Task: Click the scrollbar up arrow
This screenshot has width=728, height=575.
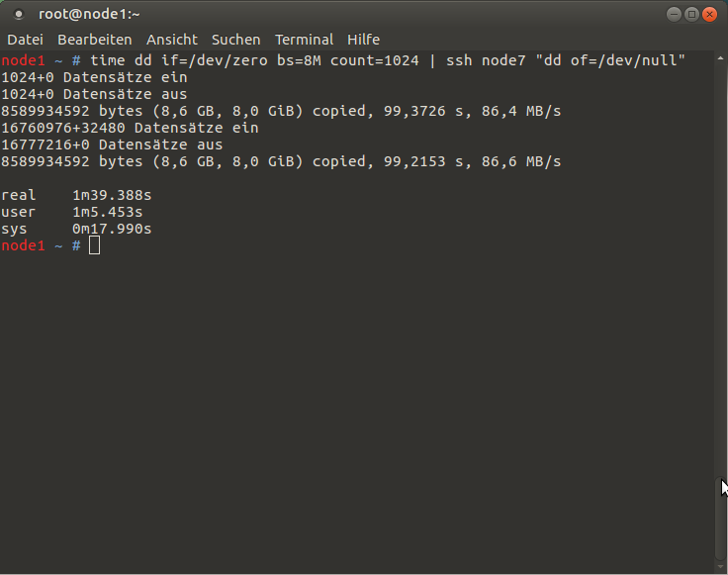Action: (720, 58)
